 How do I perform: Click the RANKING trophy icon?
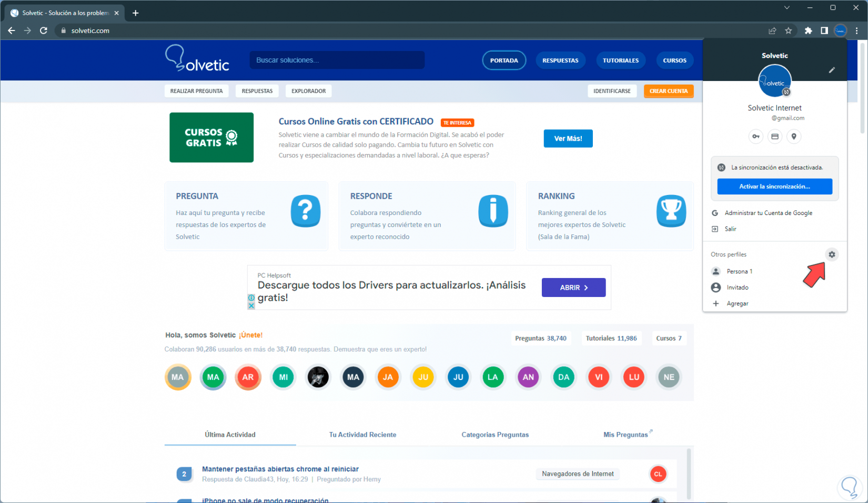pyautogui.click(x=671, y=211)
